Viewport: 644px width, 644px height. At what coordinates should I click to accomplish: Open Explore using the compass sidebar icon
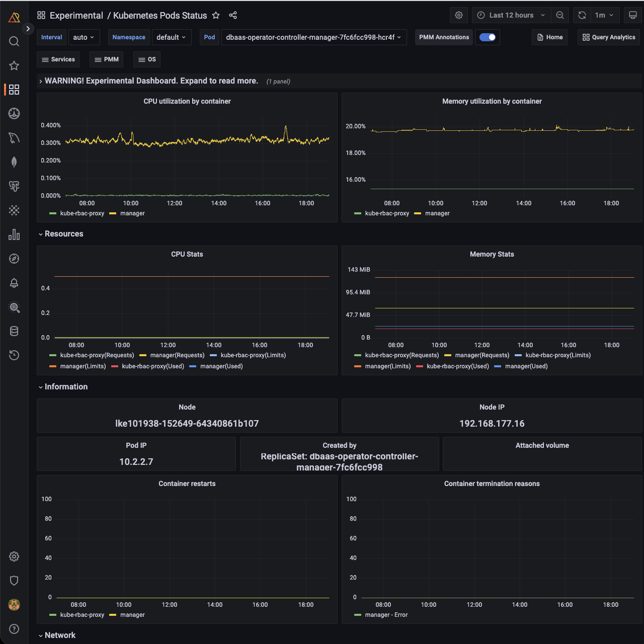pos(14,259)
